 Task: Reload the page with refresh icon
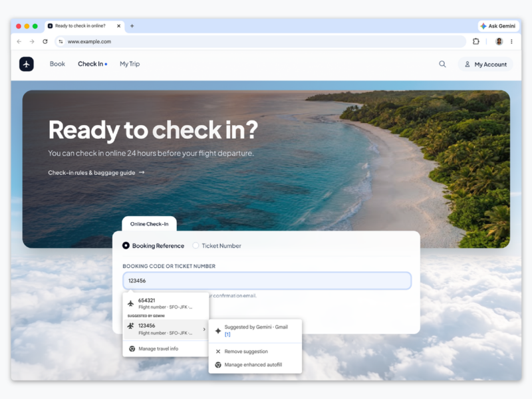[45, 41]
